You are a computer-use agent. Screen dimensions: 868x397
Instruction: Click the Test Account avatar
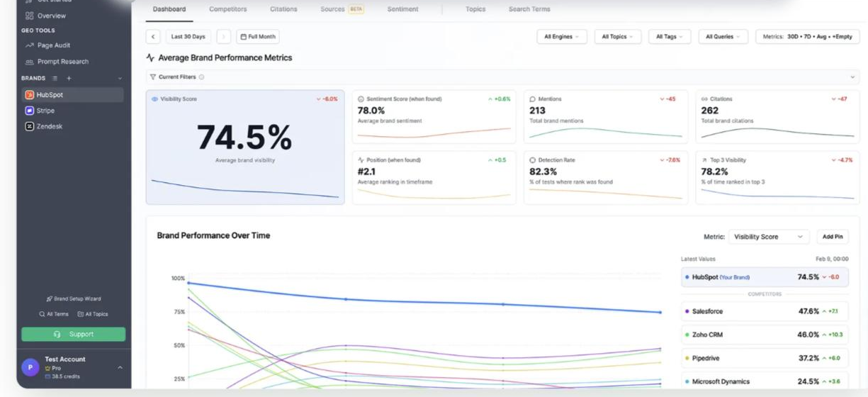coord(30,367)
